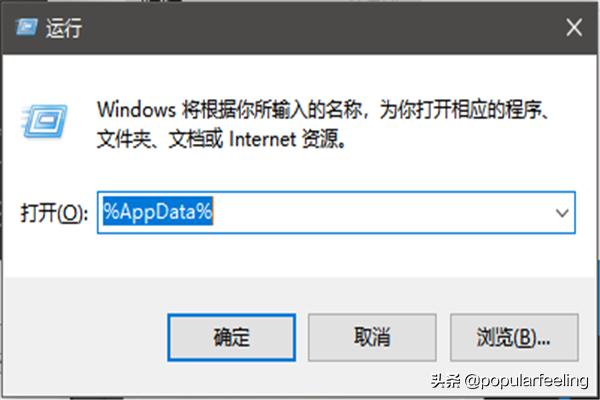
Task: Dismiss the dialog via 取消 button
Action: pos(372,337)
